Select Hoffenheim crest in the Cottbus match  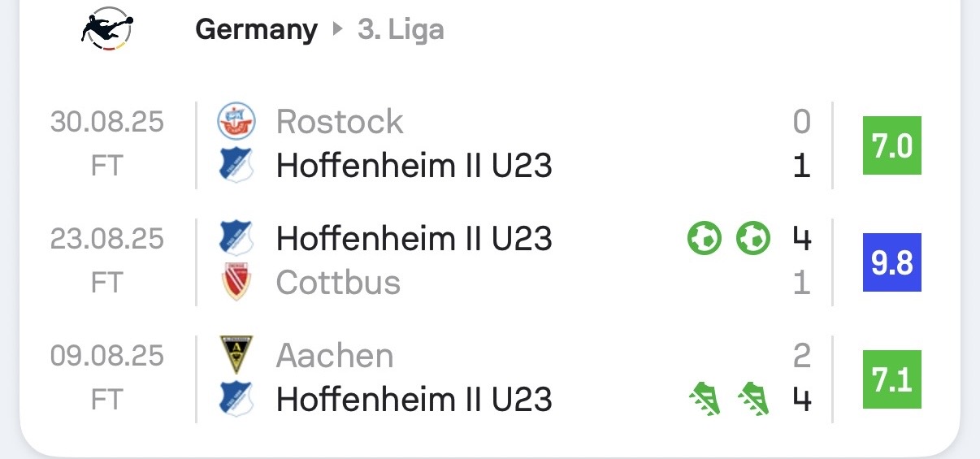tap(236, 239)
